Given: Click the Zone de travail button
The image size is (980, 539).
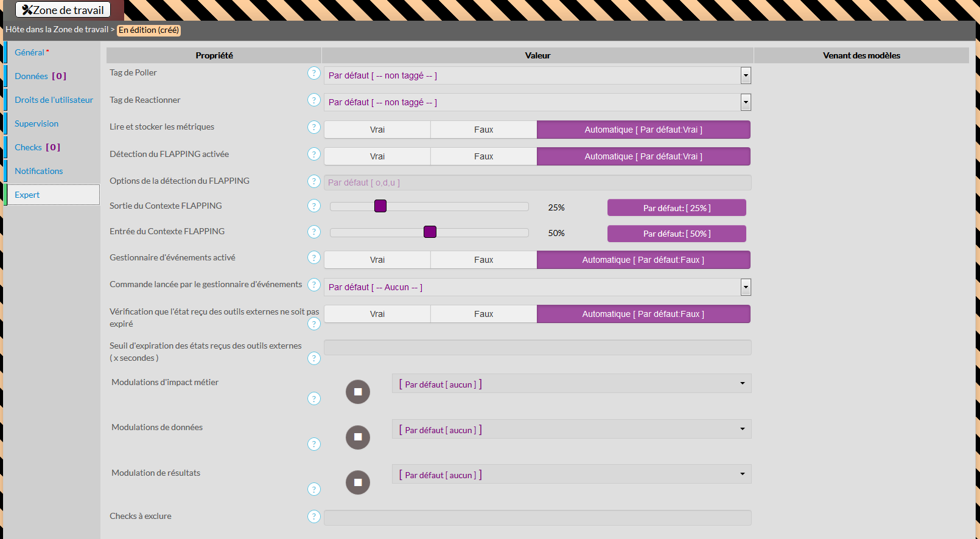Looking at the screenshot, I should (63, 10).
